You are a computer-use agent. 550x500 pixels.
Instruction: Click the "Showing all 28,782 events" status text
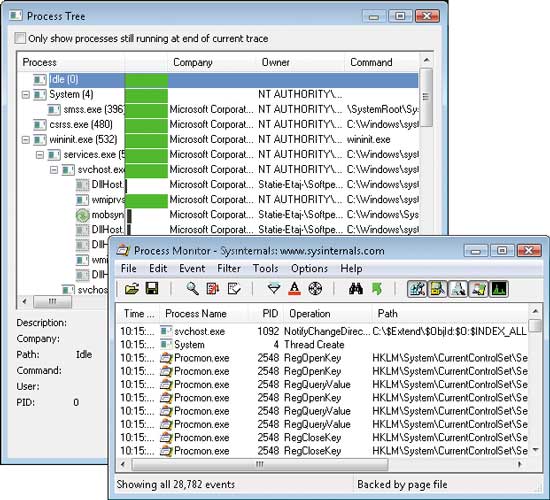(176, 485)
